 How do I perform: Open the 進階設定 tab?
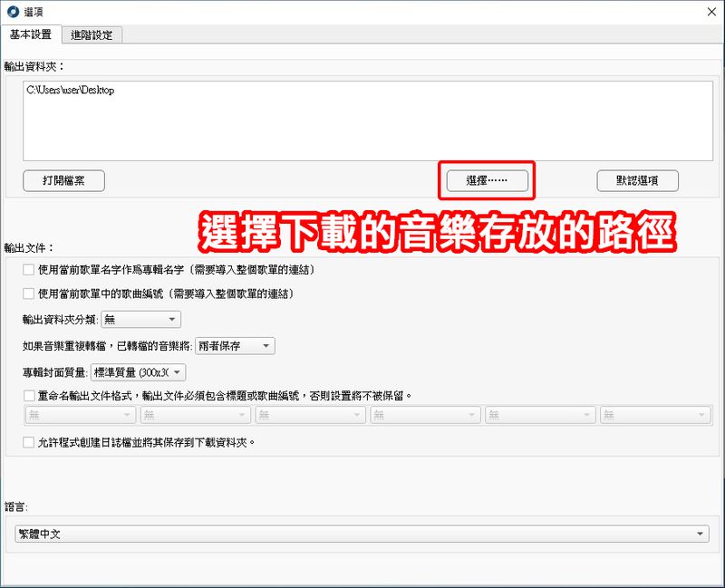click(92, 35)
